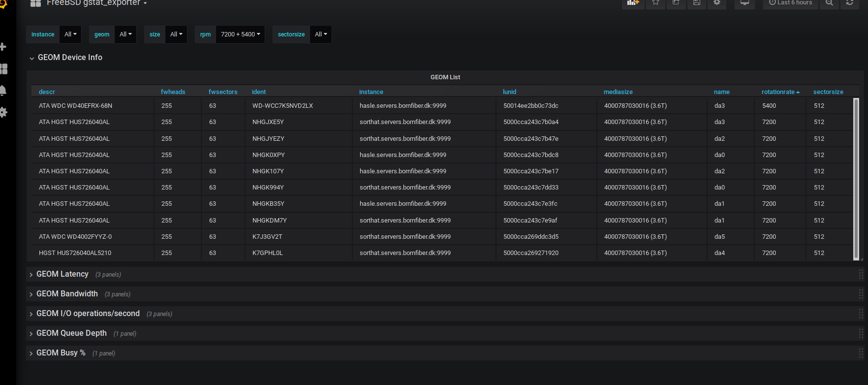Open top-bar dashboard settings gear

[x=717, y=3]
